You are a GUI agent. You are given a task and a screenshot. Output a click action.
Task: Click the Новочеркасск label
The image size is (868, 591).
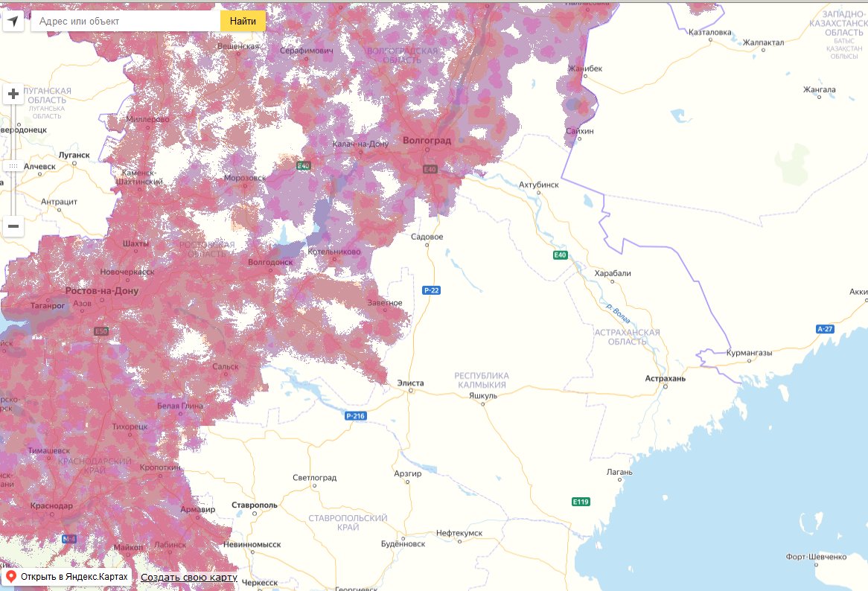pos(127,272)
